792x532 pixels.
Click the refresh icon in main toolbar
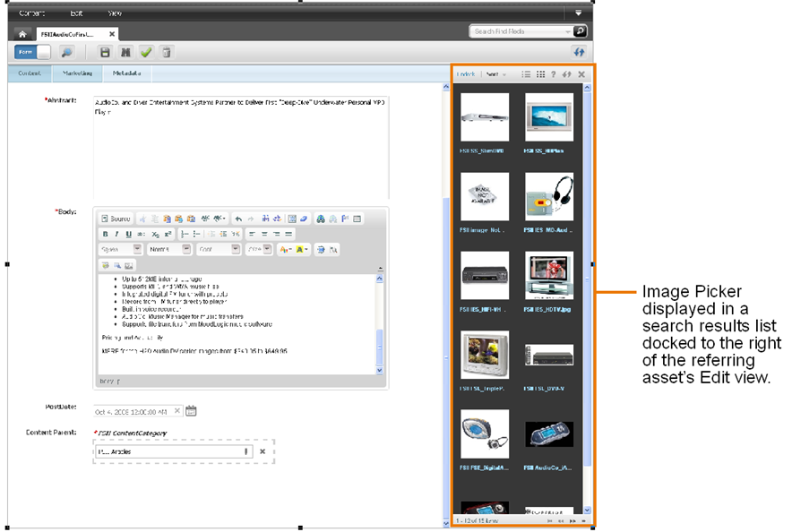click(x=579, y=51)
